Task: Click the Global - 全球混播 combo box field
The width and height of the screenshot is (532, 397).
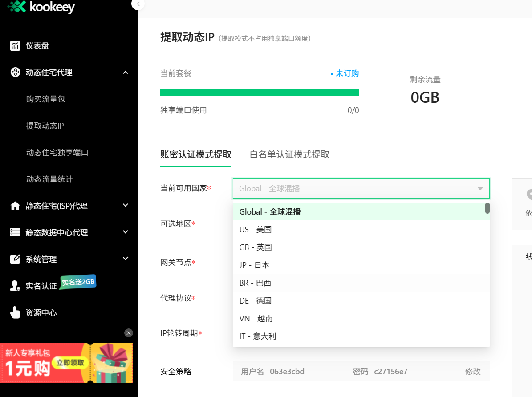Action: tap(361, 188)
